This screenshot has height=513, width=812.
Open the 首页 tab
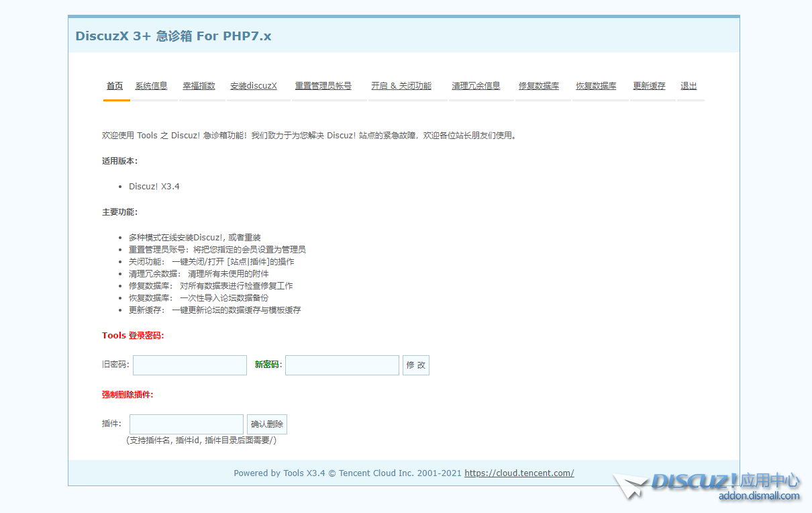115,86
